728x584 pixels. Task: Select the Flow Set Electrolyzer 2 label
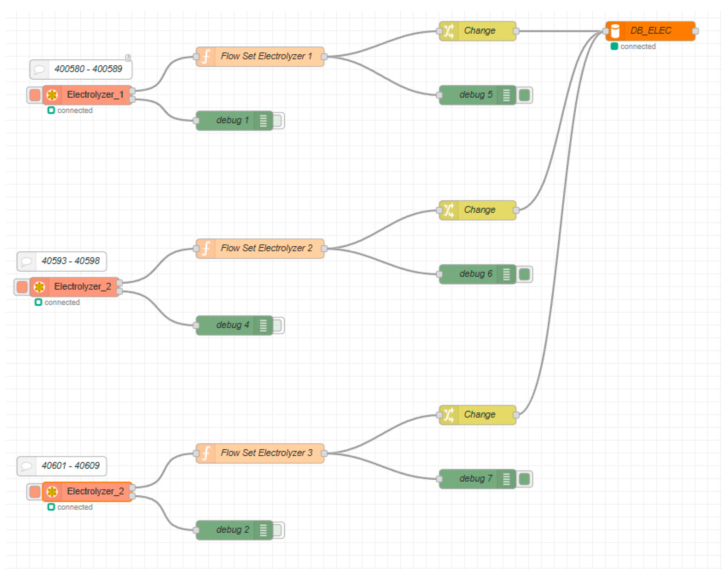click(x=266, y=248)
